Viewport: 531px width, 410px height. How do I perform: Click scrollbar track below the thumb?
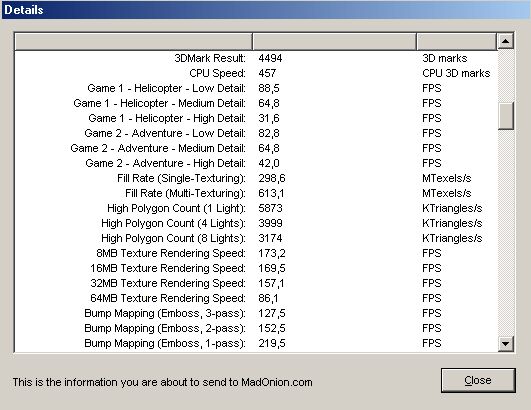pos(506,232)
